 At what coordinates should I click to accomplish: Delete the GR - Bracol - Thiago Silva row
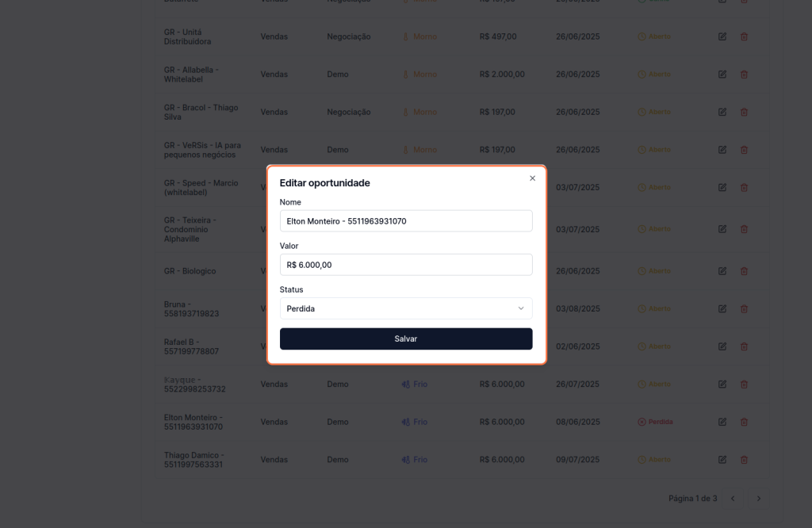pyautogui.click(x=744, y=113)
